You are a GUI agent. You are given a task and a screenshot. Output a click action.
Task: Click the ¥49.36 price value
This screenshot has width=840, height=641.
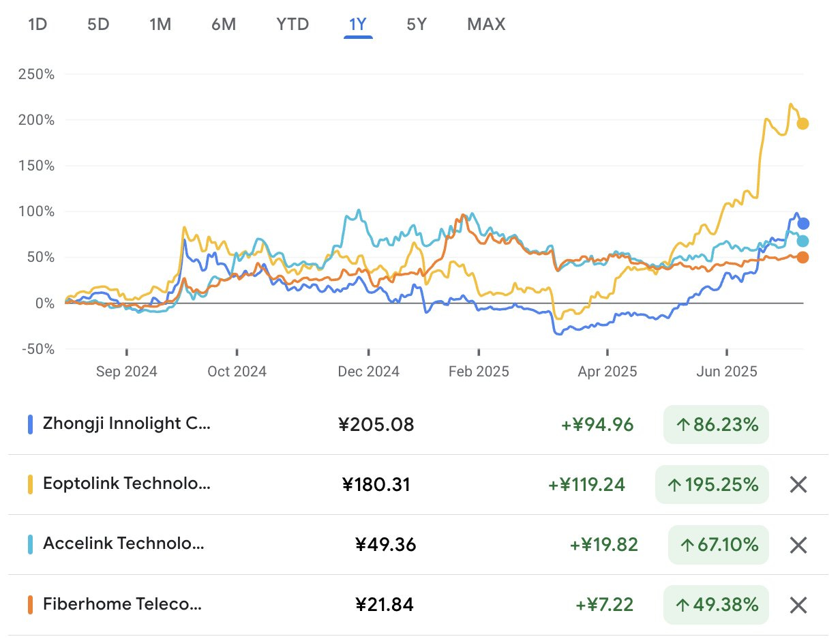coord(386,545)
